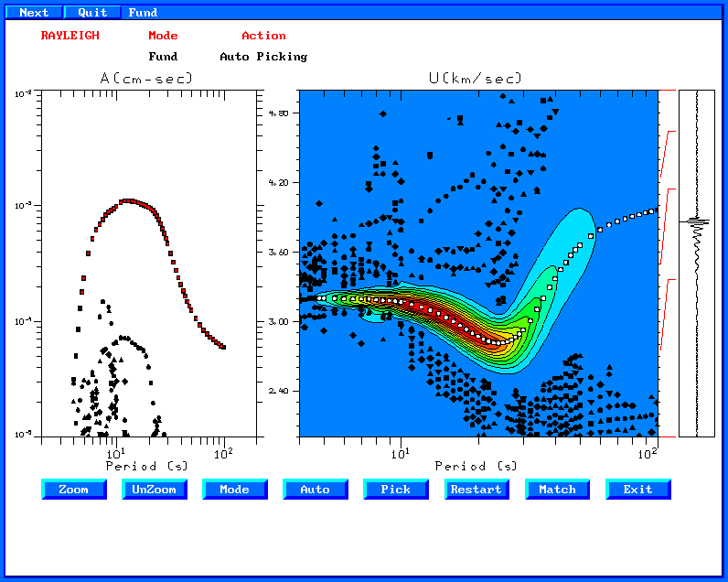The image size is (728, 582).
Task: Click the red Mode header label
Action: pyautogui.click(x=163, y=36)
